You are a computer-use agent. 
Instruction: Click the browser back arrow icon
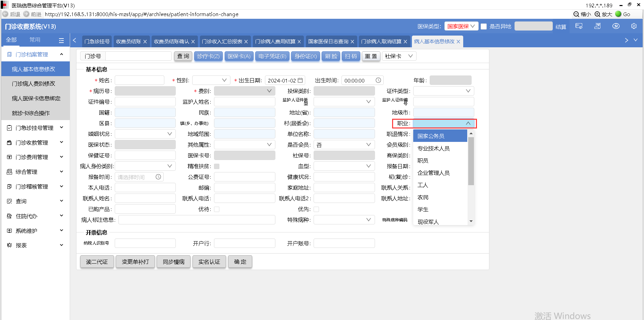(x=5, y=14)
